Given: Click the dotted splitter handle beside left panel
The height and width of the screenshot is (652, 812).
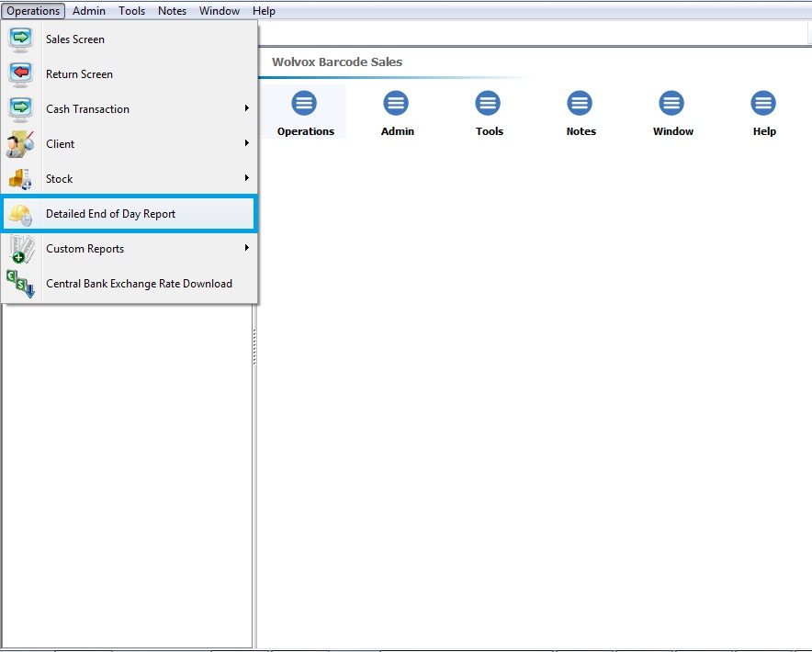Looking at the screenshot, I should [254, 347].
